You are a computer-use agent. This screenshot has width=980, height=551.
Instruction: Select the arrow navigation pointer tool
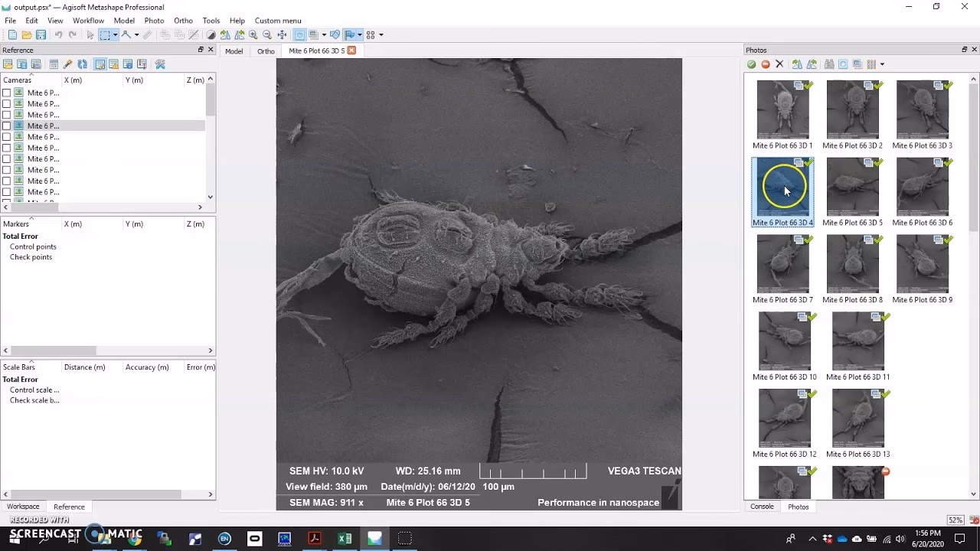click(90, 34)
